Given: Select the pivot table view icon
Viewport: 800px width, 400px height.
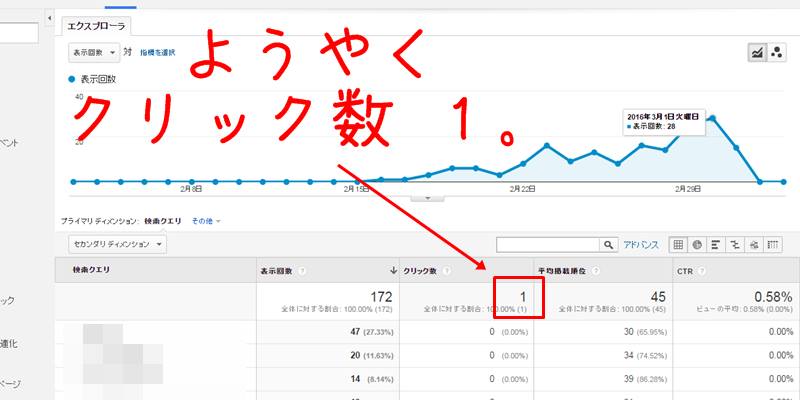Looking at the screenshot, I should point(774,244).
